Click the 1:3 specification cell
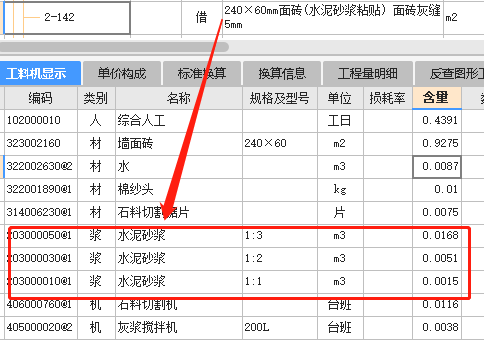 [280, 236]
